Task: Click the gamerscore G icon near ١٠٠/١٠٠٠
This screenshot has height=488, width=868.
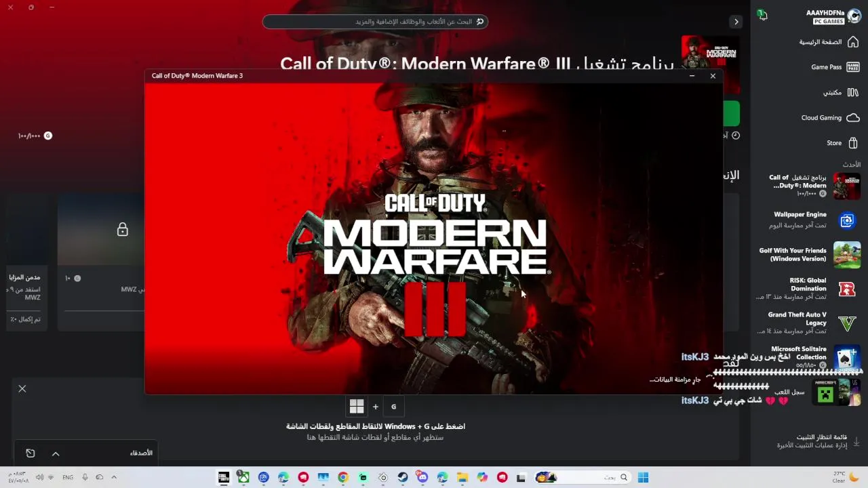Action: click(x=47, y=136)
